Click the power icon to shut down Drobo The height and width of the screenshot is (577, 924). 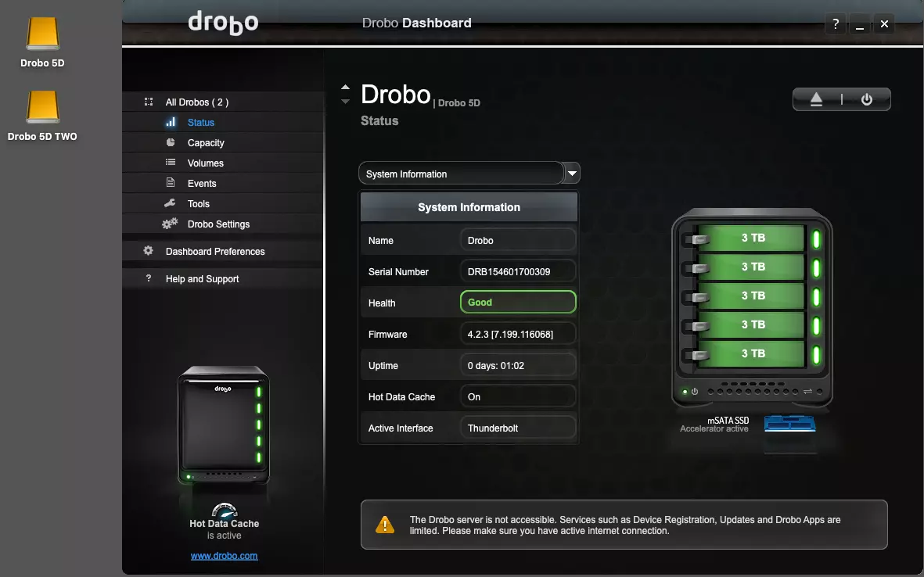866,99
